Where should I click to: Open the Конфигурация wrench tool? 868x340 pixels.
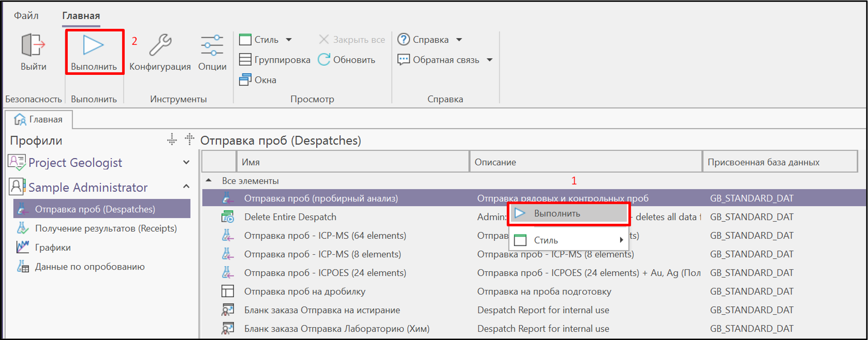click(x=160, y=45)
